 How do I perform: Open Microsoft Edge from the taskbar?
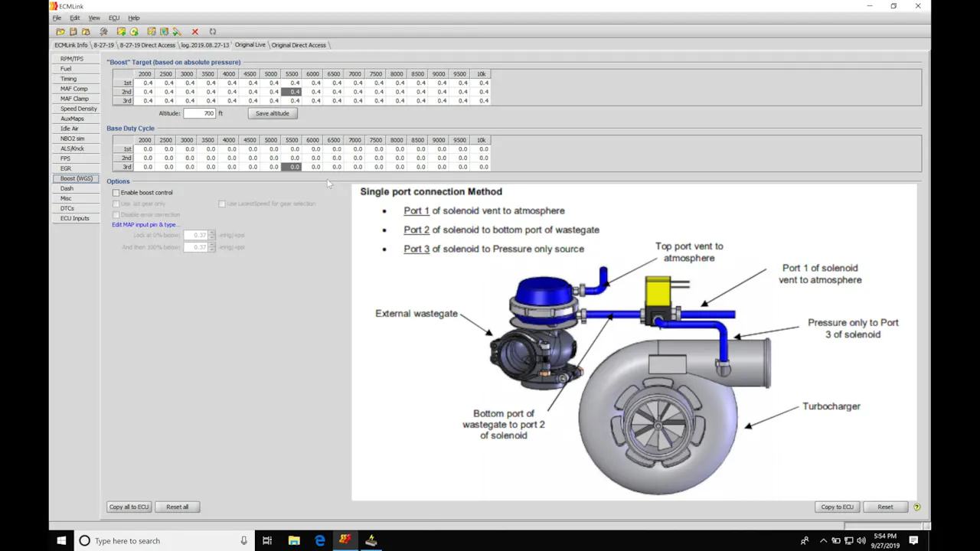(x=320, y=540)
